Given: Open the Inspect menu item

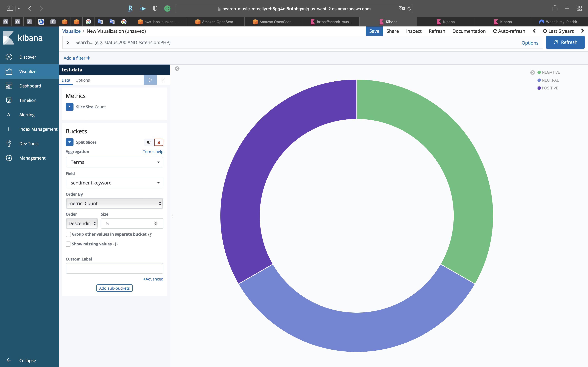Looking at the screenshot, I should [414, 31].
